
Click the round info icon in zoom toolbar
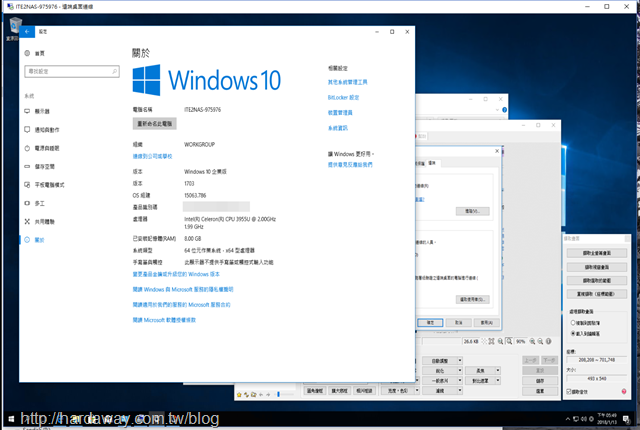point(549,341)
